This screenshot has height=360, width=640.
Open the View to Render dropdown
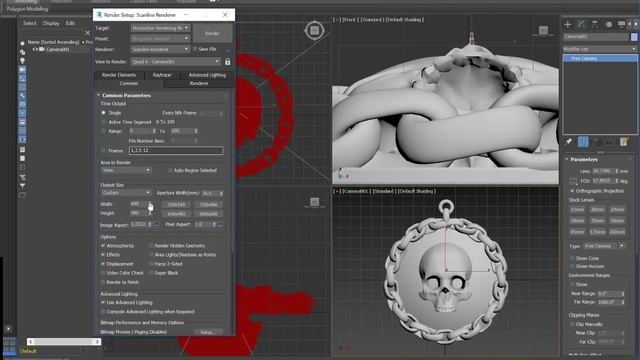176,62
